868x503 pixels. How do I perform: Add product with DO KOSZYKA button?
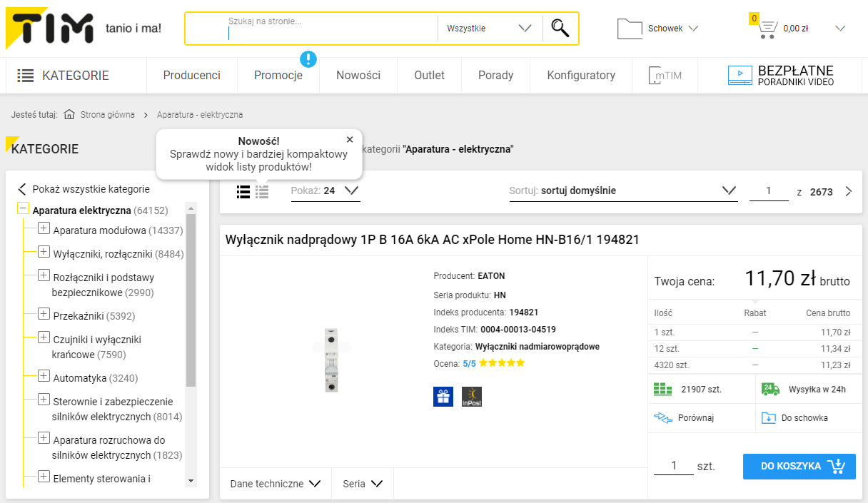tap(799, 466)
